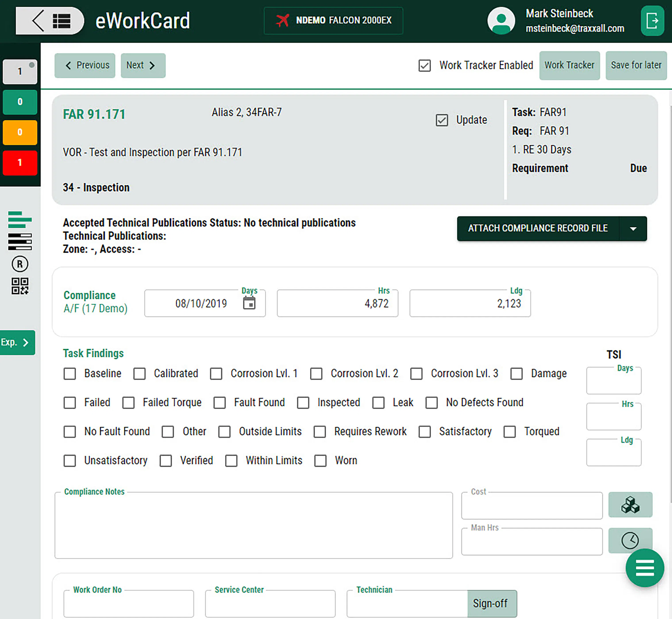
Task: Click the black progress bars sidebar icon
Action: click(20, 242)
